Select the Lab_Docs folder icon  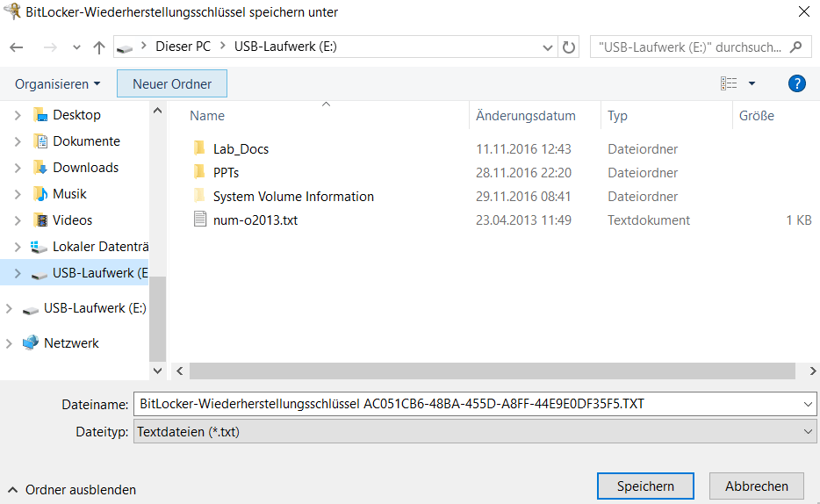pos(199,148)
